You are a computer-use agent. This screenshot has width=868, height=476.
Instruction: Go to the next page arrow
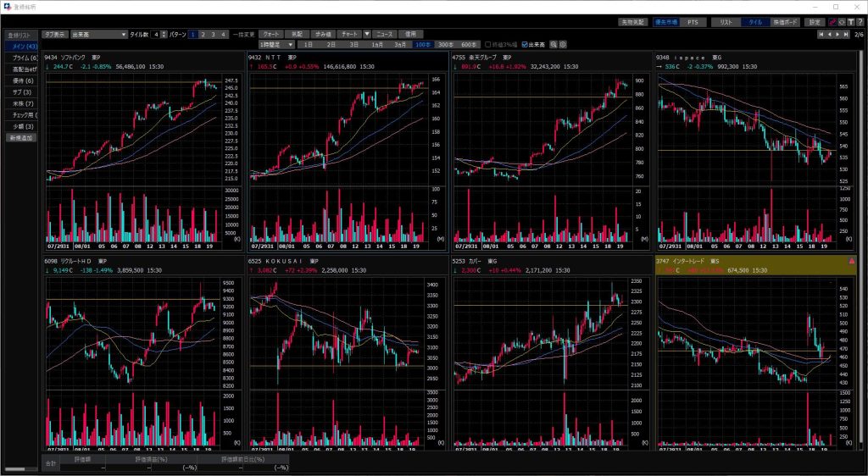pos(838,35)
